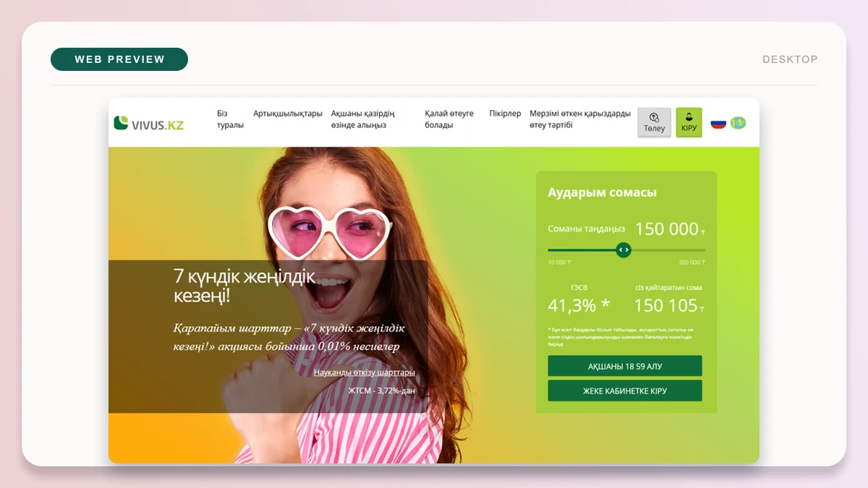This screenshot has width=868, height=488.
Task: Click the WEB PREVIEW badge
Action: click(119, 59)
